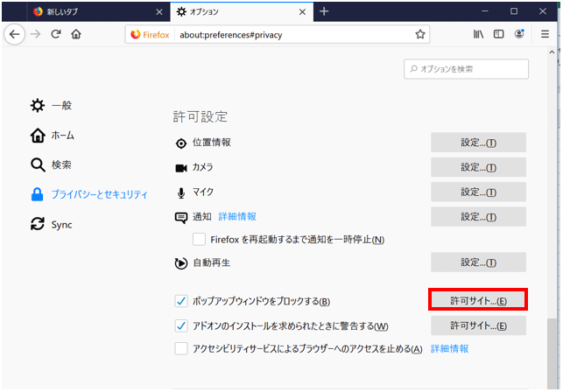Open the location permission 設定 button
The image size is (563, 392).
(478, 143)
